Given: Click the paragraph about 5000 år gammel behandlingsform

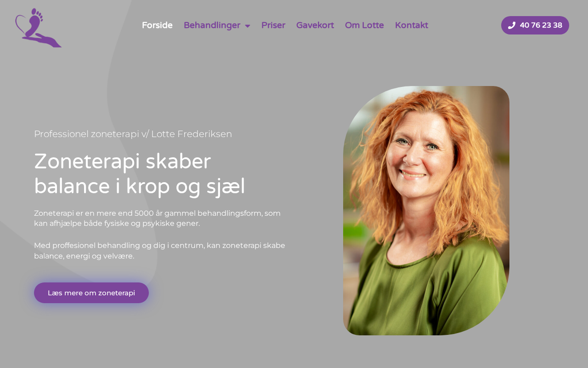Looking at the screenshot, I should tap(157, 218).
